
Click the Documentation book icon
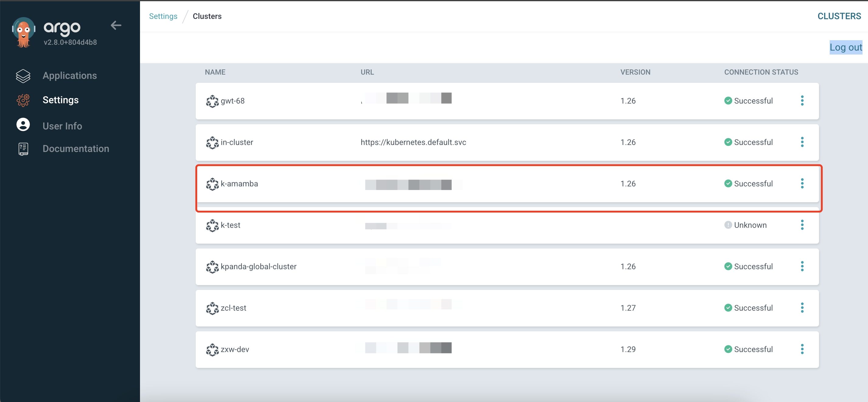pos(23,149)
